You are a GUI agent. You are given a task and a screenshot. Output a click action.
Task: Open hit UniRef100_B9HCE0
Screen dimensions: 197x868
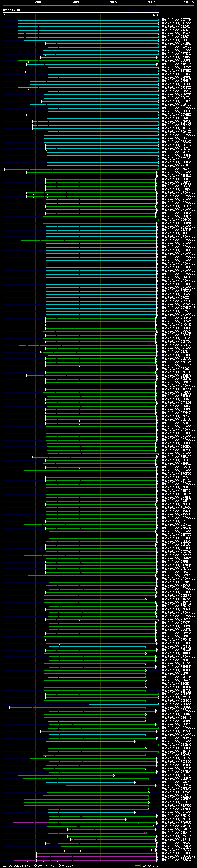[x=177, y=40]
